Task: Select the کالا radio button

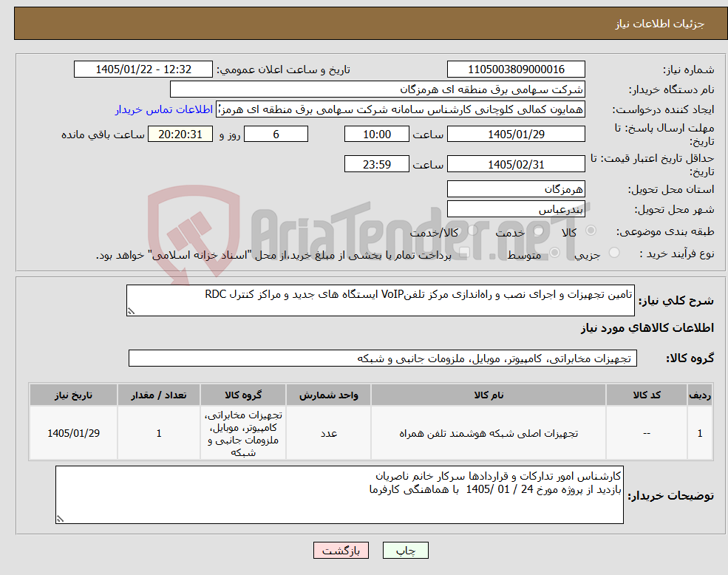Action: (591, 231)
